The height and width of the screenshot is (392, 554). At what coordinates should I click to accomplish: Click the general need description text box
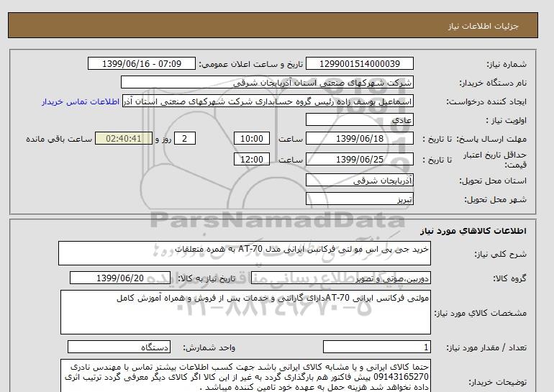(245, 253)
